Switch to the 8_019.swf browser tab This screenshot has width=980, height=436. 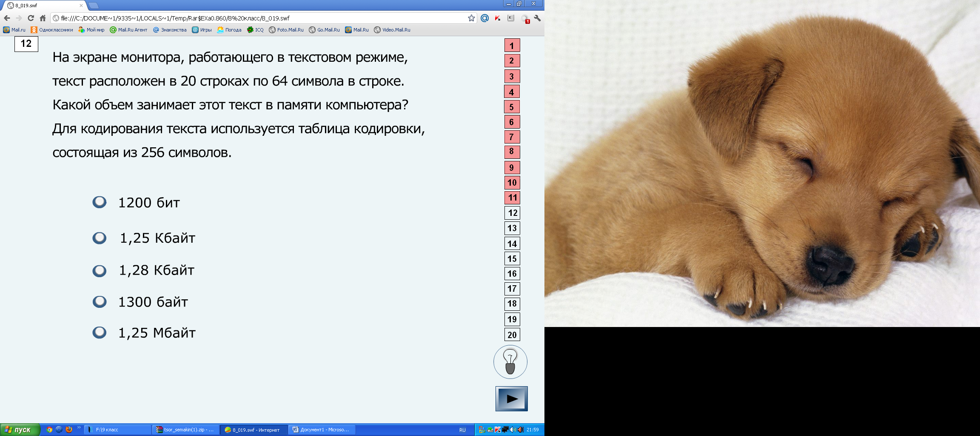43,6
